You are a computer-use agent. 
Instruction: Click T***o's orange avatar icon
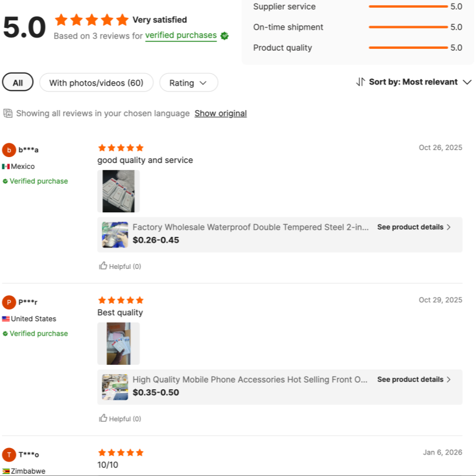click(9, 455)
